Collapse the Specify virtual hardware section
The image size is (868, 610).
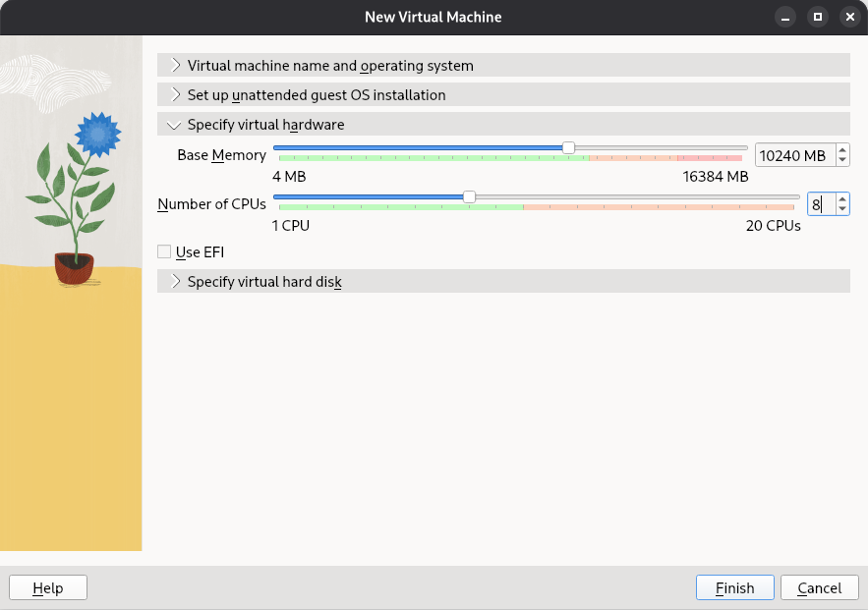[x=265, y=125]
